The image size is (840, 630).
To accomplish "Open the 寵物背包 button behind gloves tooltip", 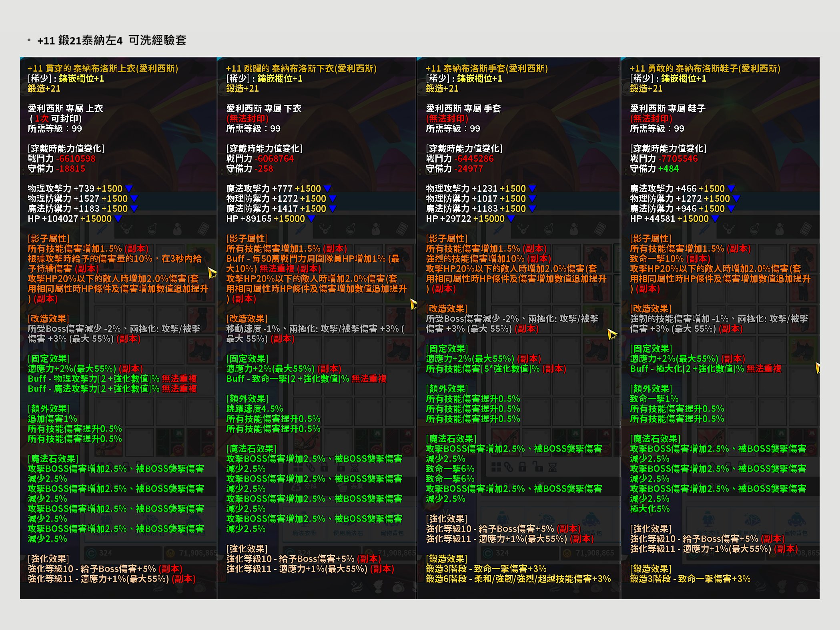I will 591,533.
